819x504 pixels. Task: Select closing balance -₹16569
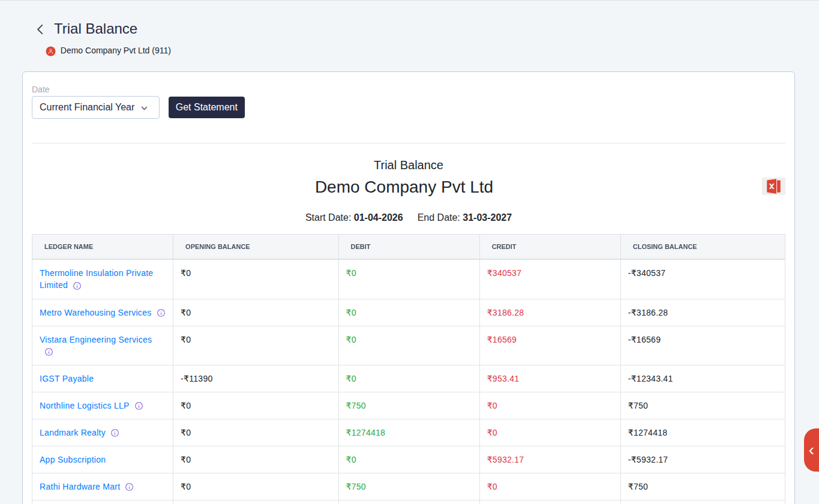(644, 340)
